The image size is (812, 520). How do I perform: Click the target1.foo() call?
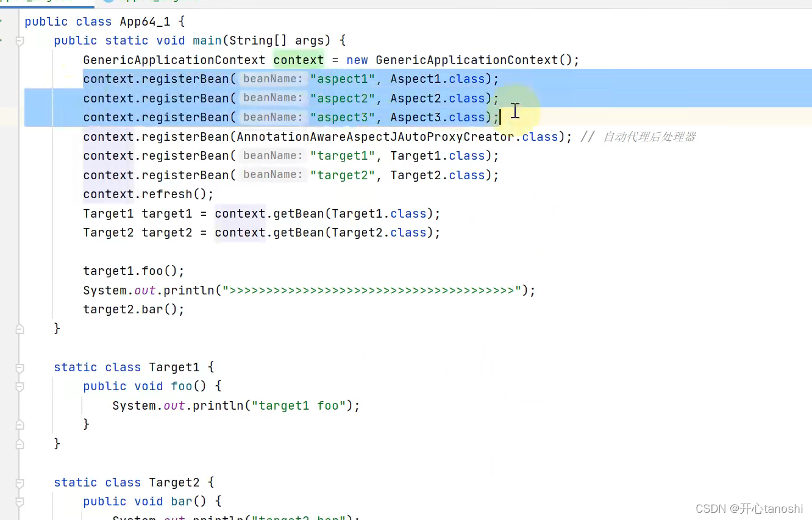pyautogui.click(x=134, y=271)
